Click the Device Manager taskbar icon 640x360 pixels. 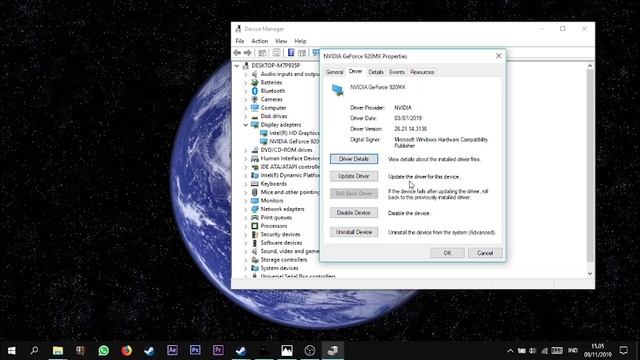[x=333, y=350]
